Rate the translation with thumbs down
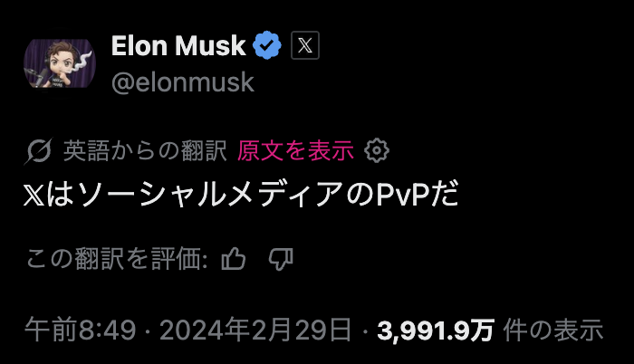634x364 pixels. (282, 261)
